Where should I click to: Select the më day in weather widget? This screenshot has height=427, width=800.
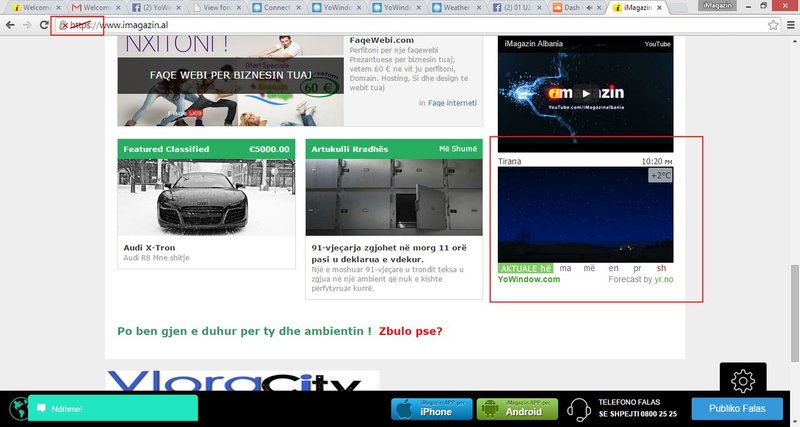coord(589,268)
